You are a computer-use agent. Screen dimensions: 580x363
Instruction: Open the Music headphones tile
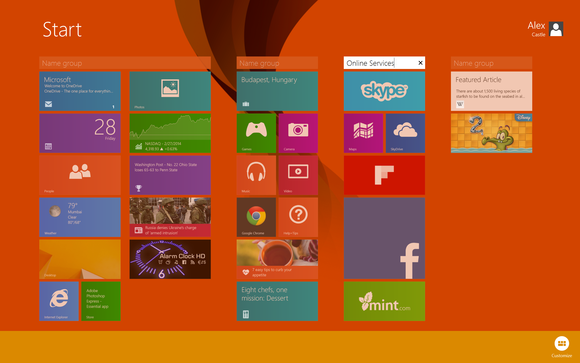point(256,175)
